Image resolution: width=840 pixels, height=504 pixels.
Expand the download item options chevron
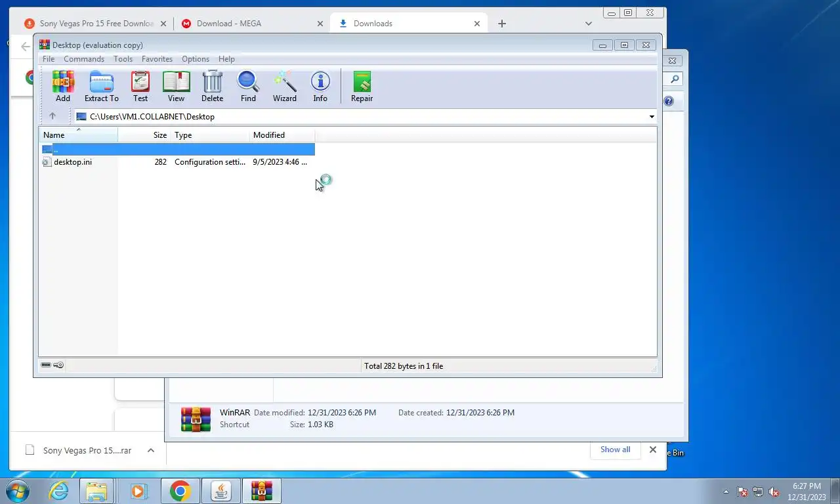pos(151,450)
